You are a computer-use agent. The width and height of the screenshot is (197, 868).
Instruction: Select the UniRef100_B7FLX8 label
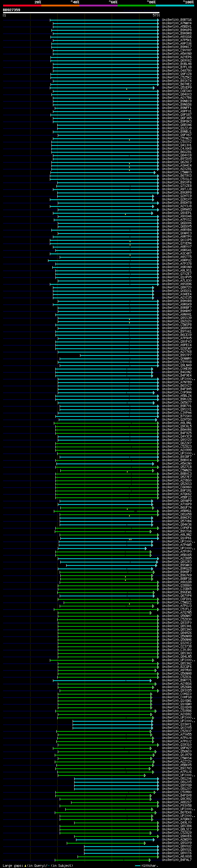[177, 67]
